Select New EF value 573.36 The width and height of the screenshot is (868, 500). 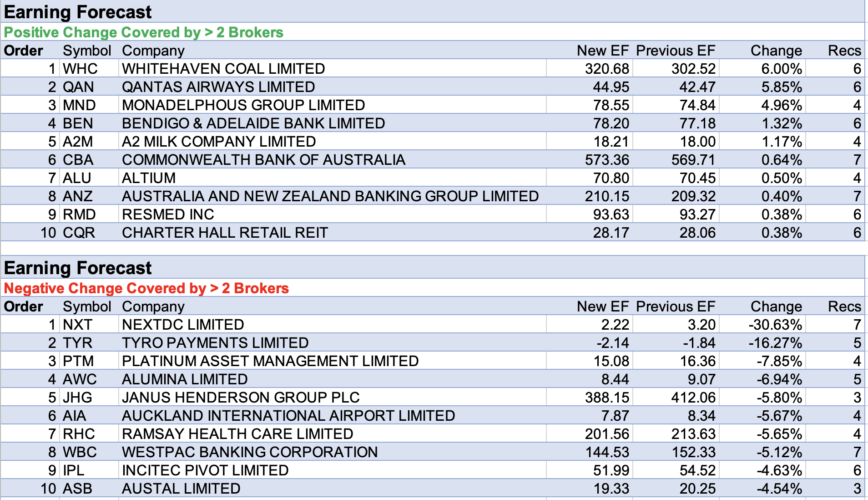click(606, 160)
